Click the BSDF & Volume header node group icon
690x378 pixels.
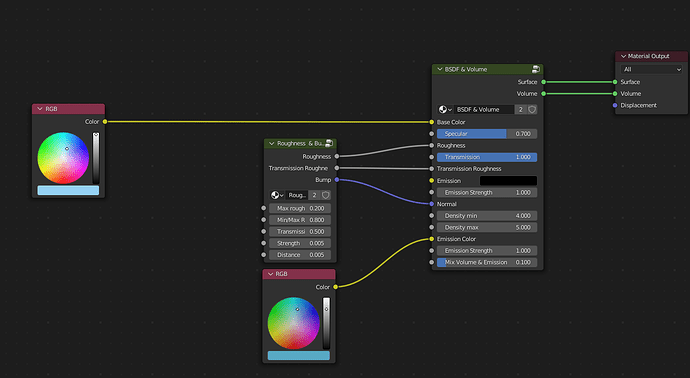536,69
